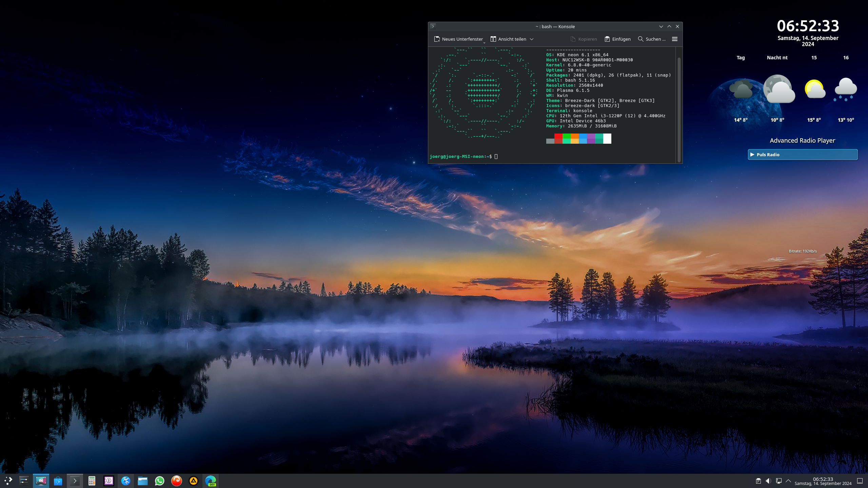Close the Konsole window

[x=677, y=26]
